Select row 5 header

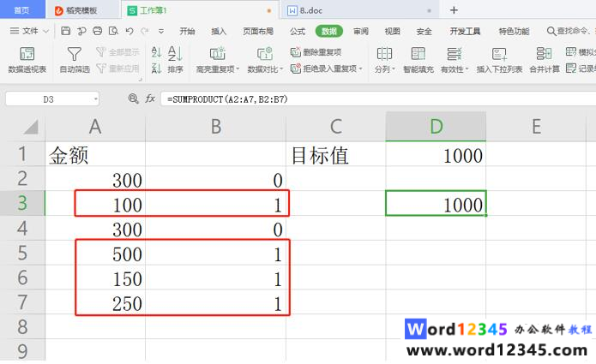(x=22, y=254)
